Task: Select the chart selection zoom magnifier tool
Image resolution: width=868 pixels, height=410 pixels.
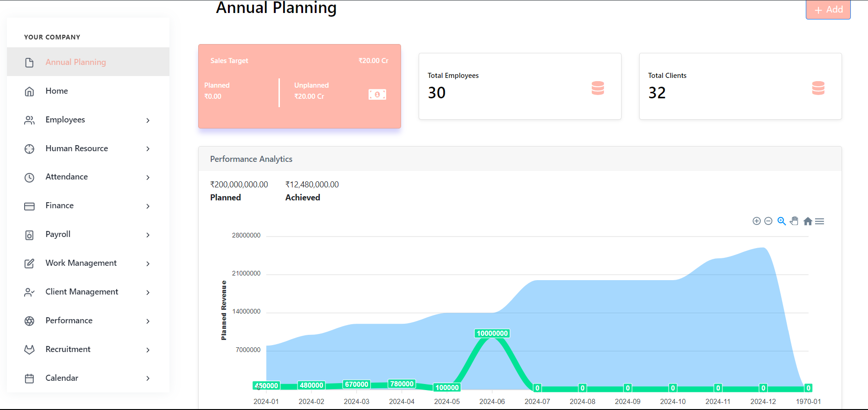Action: (782, 221)
